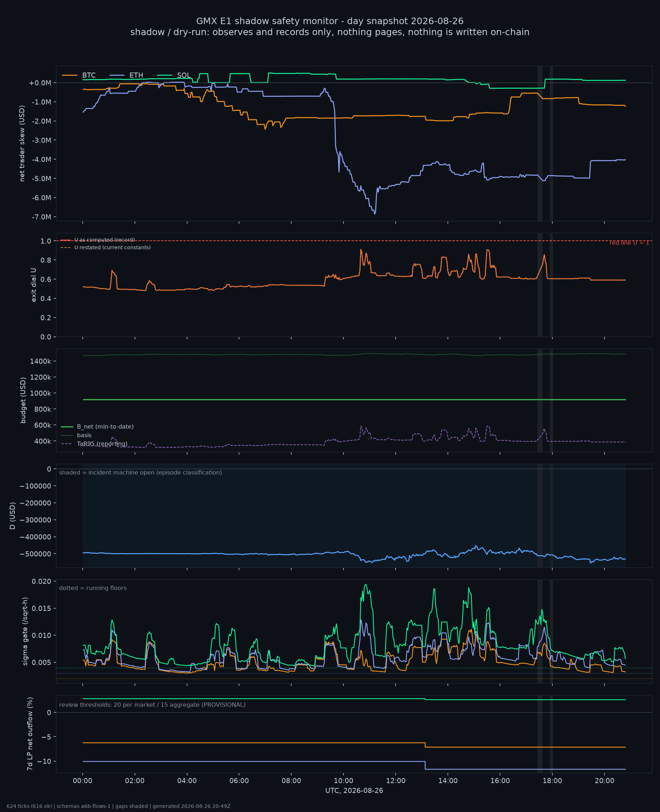Viewport: 660px width, 812px height.
Task: Click the '20:00' time axis tick
Action: [x=605, y=781]
